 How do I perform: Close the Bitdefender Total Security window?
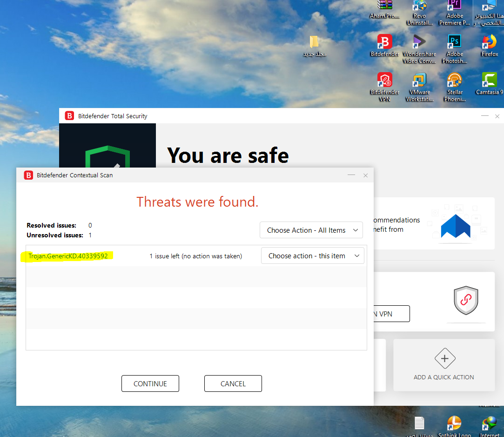pyautogui.click(x=497, y=116)
